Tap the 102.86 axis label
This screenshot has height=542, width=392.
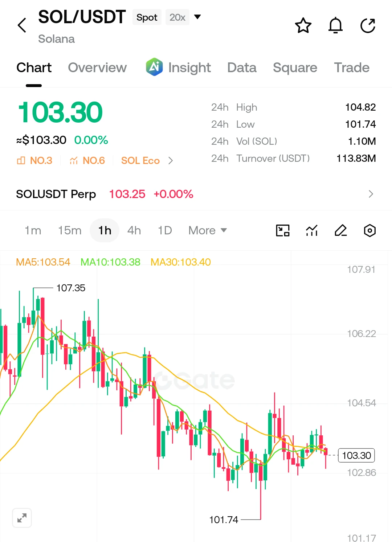pyautogui.click(x=362, y=473)
